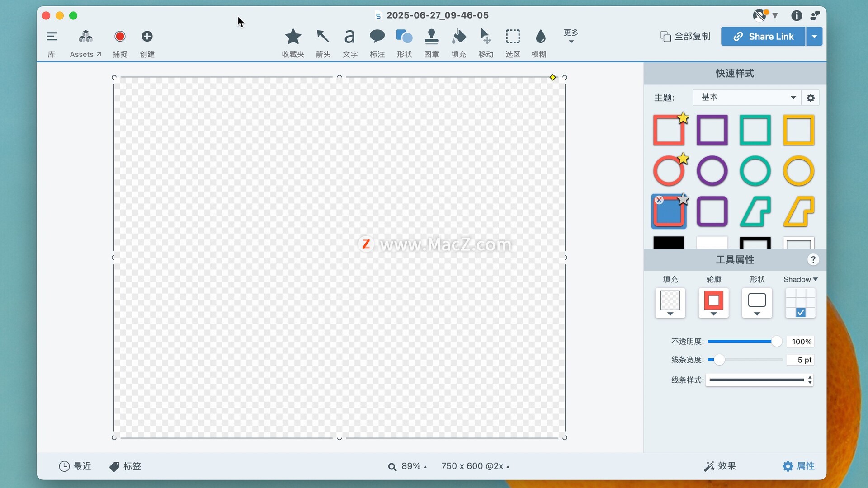This screenshot has width=868, height=488.
Task: Click the yellow diamond canvas handle
Action: 552,77
